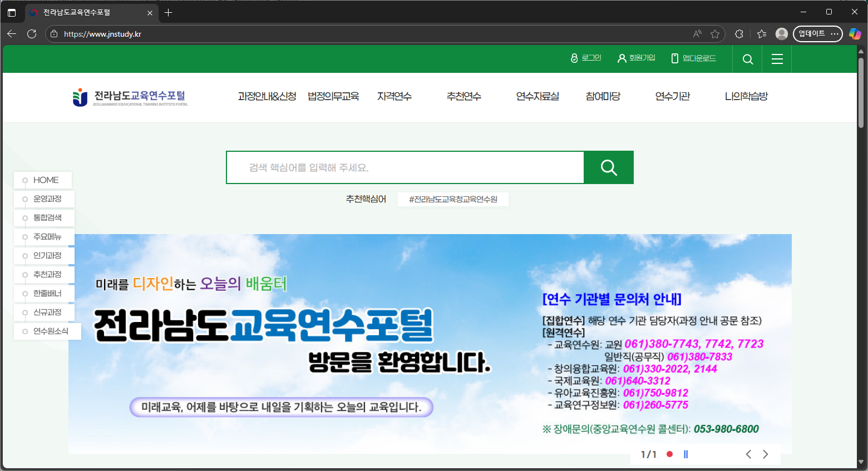Click the Copilot icon in browser toolbar
Screen dimensions: 868x471
(855, 34)
